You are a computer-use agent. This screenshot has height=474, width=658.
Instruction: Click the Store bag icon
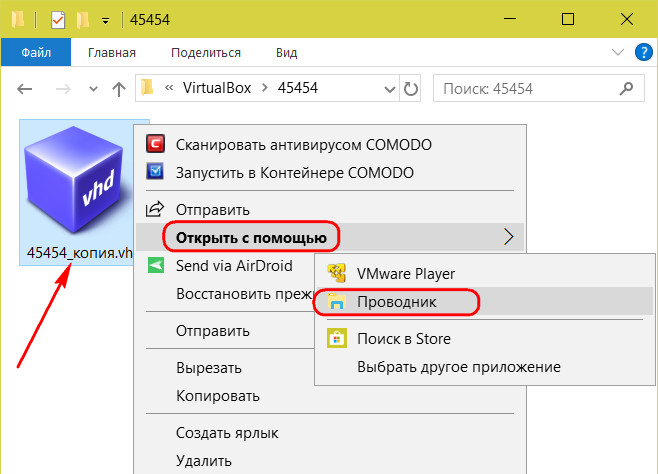337,338
